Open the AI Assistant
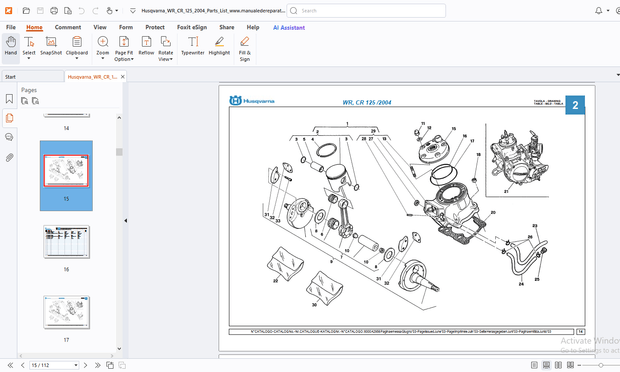 [x=289, y=28]
